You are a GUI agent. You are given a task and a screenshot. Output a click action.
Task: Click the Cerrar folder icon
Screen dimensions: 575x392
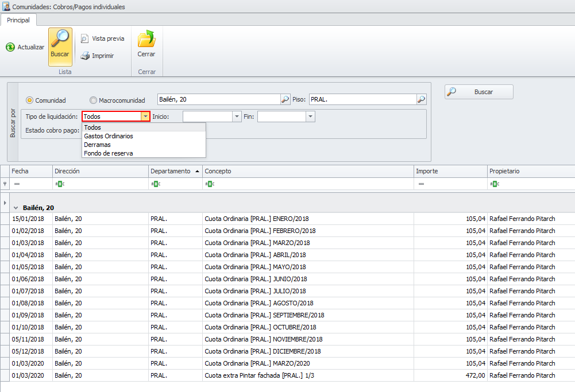pyautogui.click(x=146, y=39)
